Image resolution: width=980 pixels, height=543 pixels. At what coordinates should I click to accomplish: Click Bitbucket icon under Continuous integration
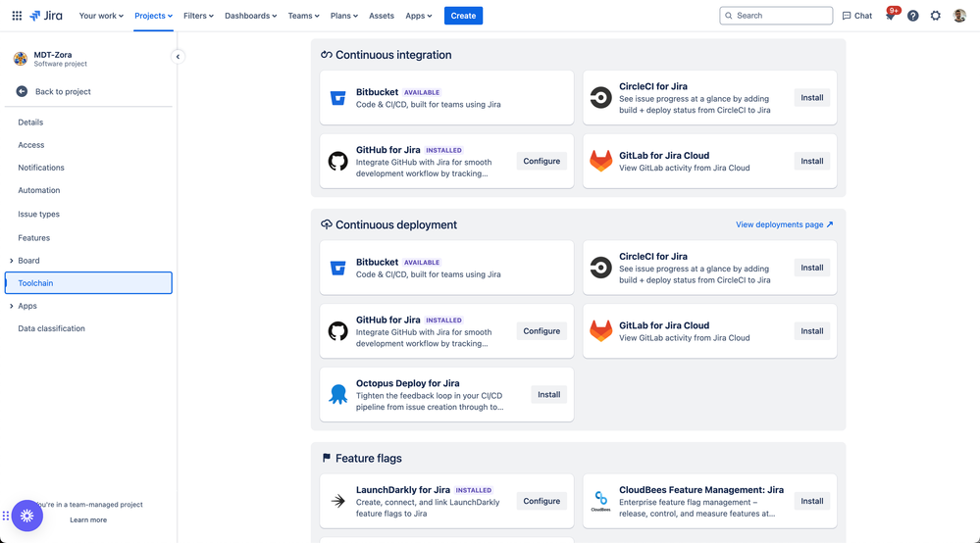[x=338, y=97]
